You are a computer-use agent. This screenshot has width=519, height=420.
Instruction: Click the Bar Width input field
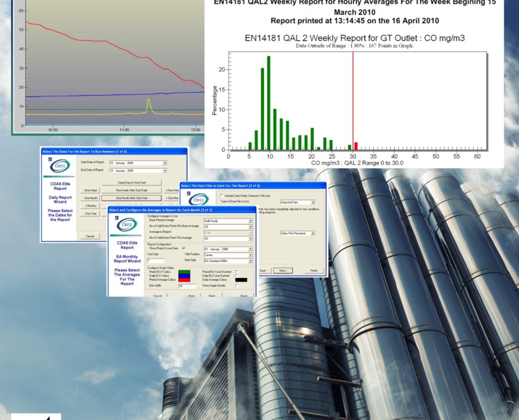(x=187, y=286)
